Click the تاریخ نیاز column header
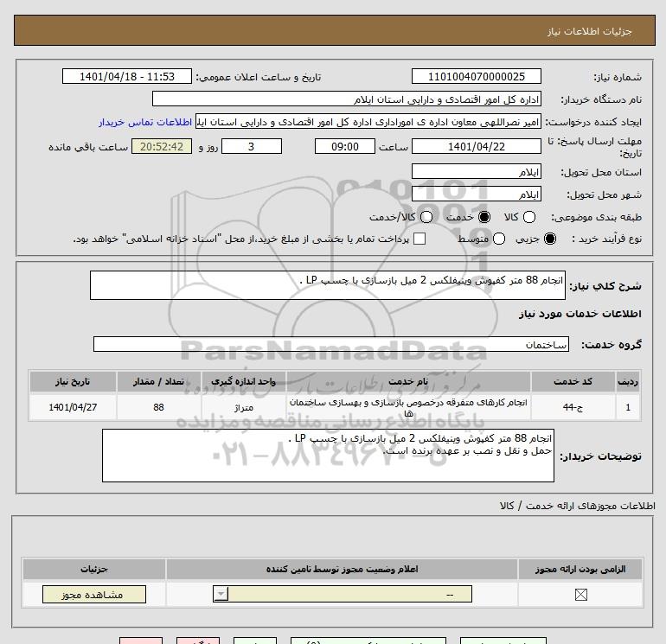 pyautogui.click(x=73, y=381)
